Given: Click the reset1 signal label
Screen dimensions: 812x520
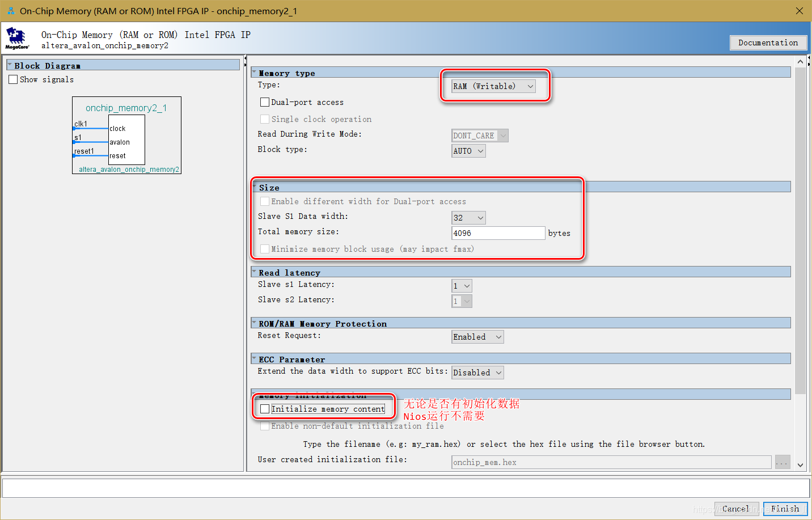Looking at the screenshot, I should (x=84, y=151).
